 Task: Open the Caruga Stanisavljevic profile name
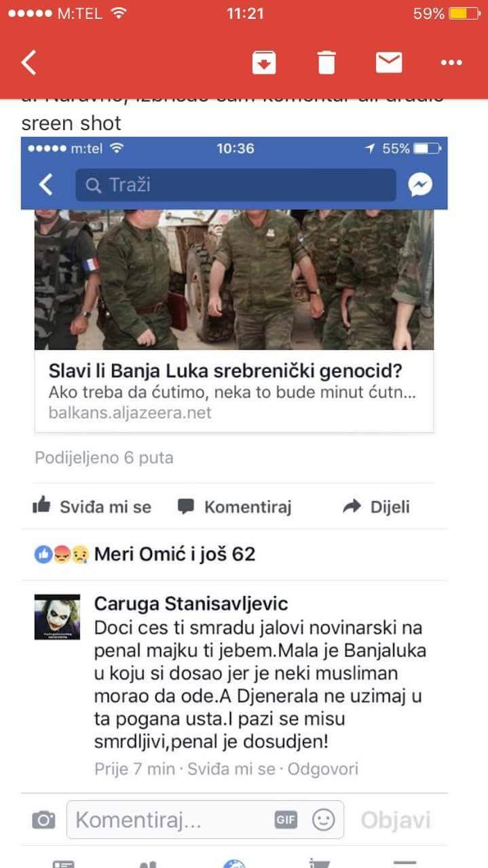[x=191, y=604]
